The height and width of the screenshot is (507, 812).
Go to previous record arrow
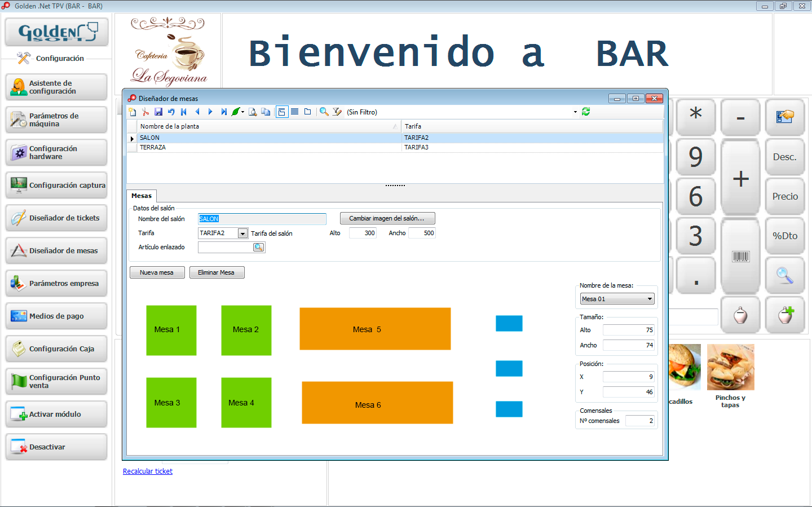tap(197, 112)
